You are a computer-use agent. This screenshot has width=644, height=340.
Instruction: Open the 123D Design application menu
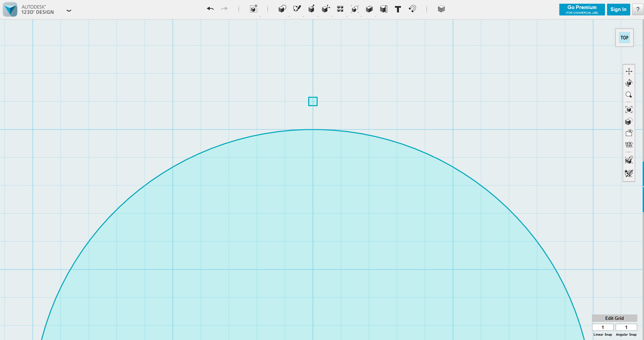(x=69, y=10)
